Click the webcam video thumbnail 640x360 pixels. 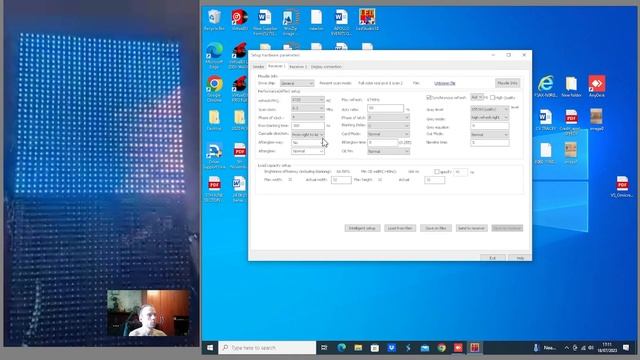[x=149, y=313]
